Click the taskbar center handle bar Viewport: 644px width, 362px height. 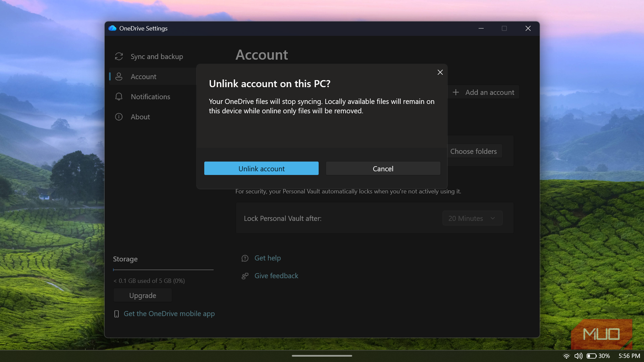click(322, 356)
